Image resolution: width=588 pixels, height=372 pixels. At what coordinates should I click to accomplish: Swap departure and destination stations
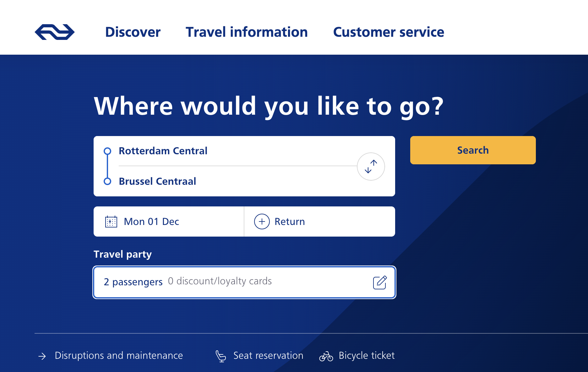point(371,167)
